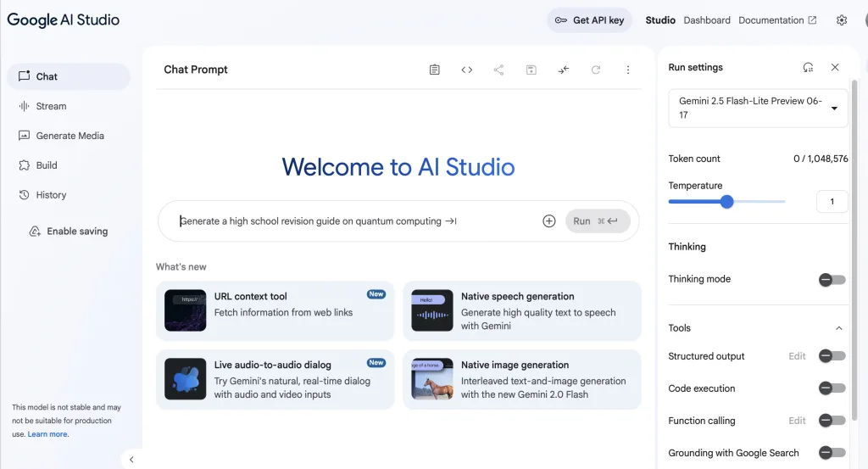The height and width of the screenshot is (469, 868).
Task: Click the Get API key button
Action: [590, 20]
